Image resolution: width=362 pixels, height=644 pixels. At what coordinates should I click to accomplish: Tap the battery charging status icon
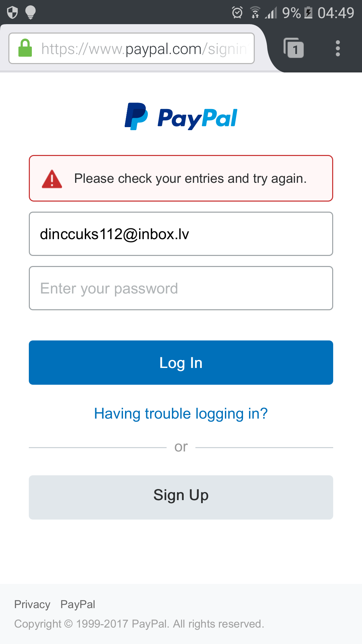click(308, 13)
